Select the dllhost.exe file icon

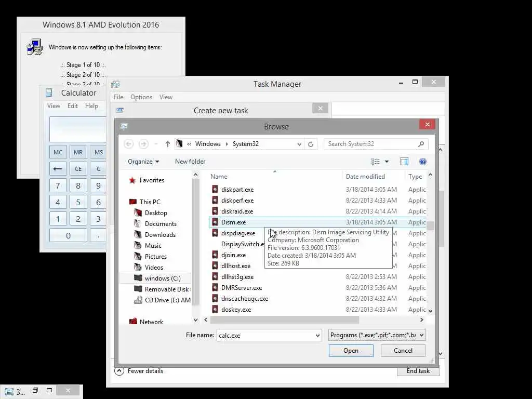point(215,265)
